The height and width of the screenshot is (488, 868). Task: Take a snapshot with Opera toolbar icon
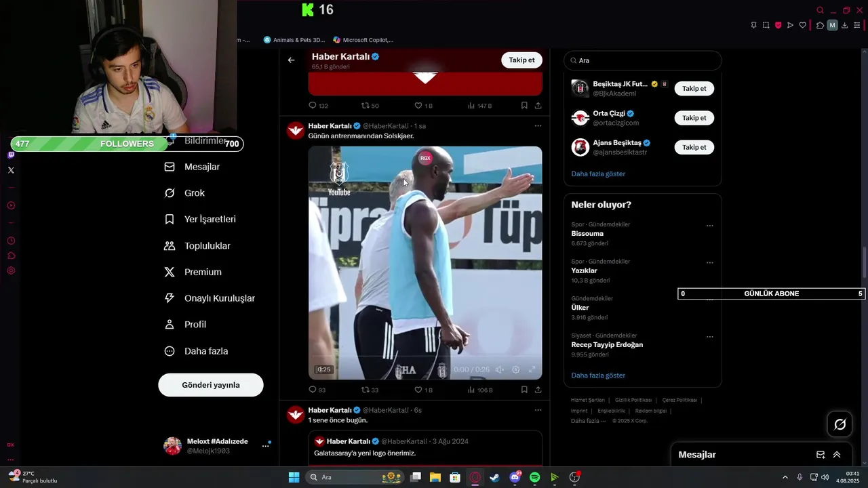(766, 25)
